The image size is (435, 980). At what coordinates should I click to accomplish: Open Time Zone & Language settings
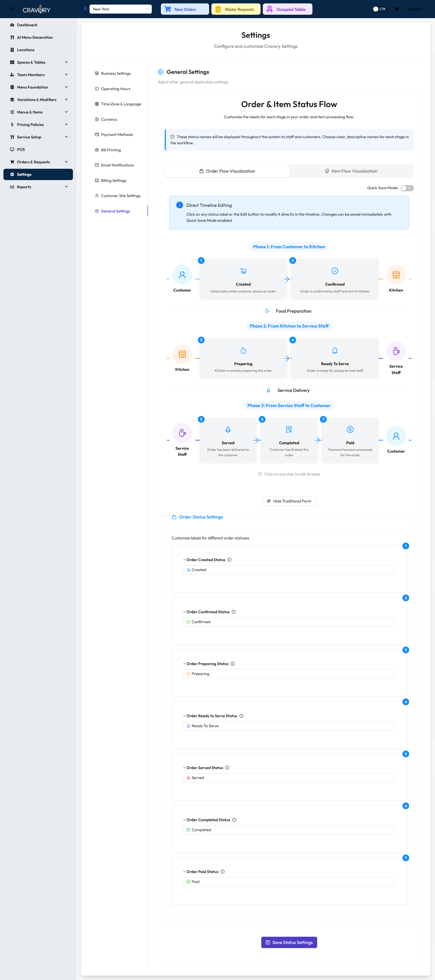point(118,104)
